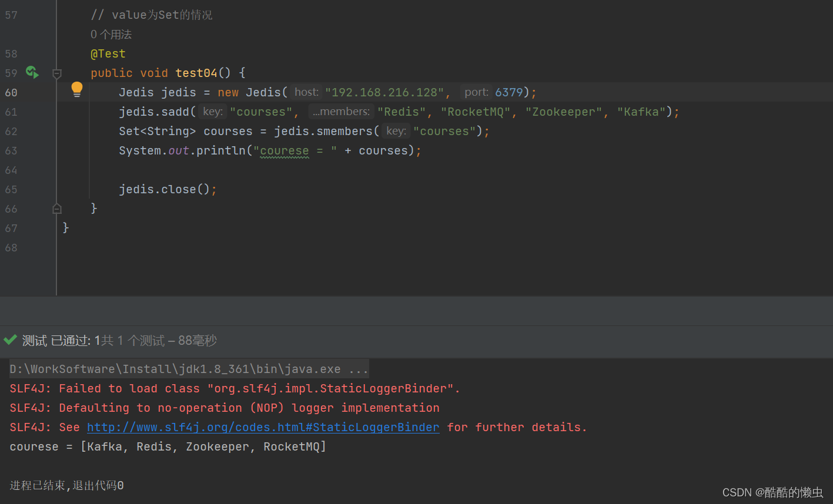This screenshot has width=833, height=504.
Task: Click the 'courese = [Kafka, Redis...' output line
Action: 168,446
